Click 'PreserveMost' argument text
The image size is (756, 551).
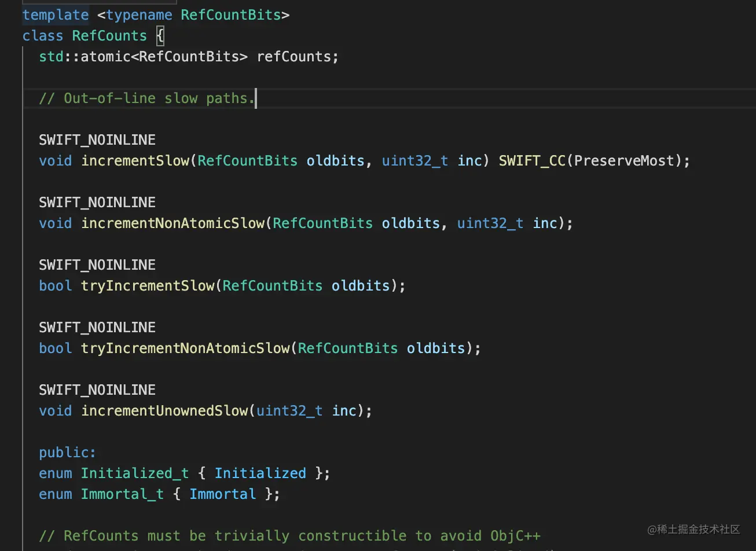(624, 161)
